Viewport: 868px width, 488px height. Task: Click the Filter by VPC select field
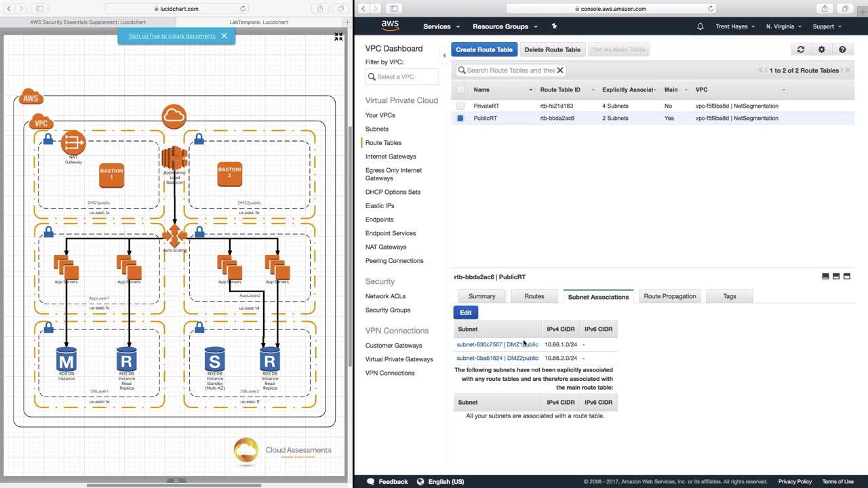402,77
